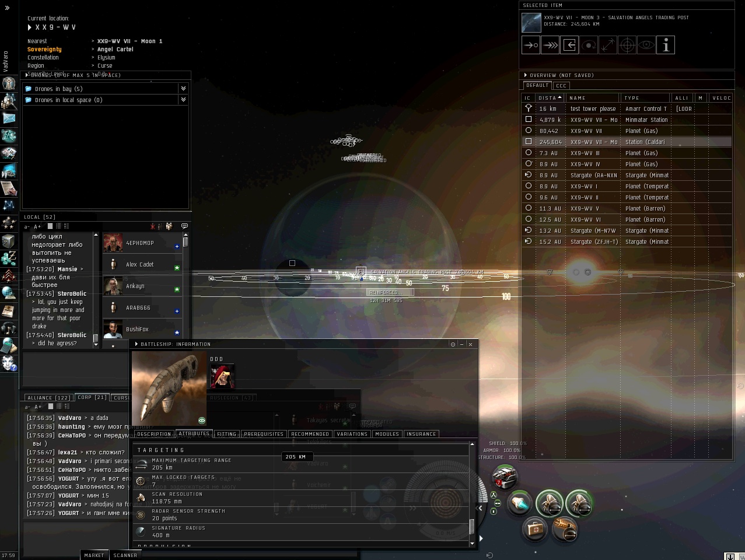Click Local chat text scrollbar thumb
This screenshot has width=745, height=560.
[x=96, y=338]
